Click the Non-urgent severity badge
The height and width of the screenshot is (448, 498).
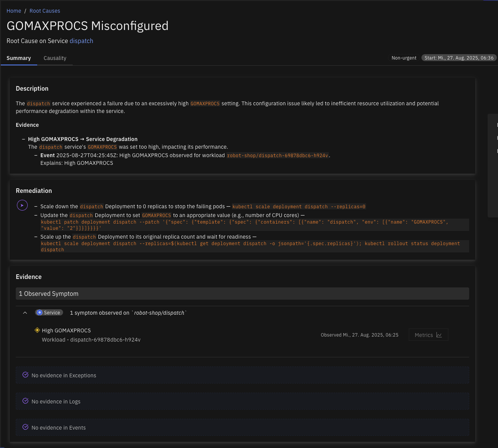(404, 58)
